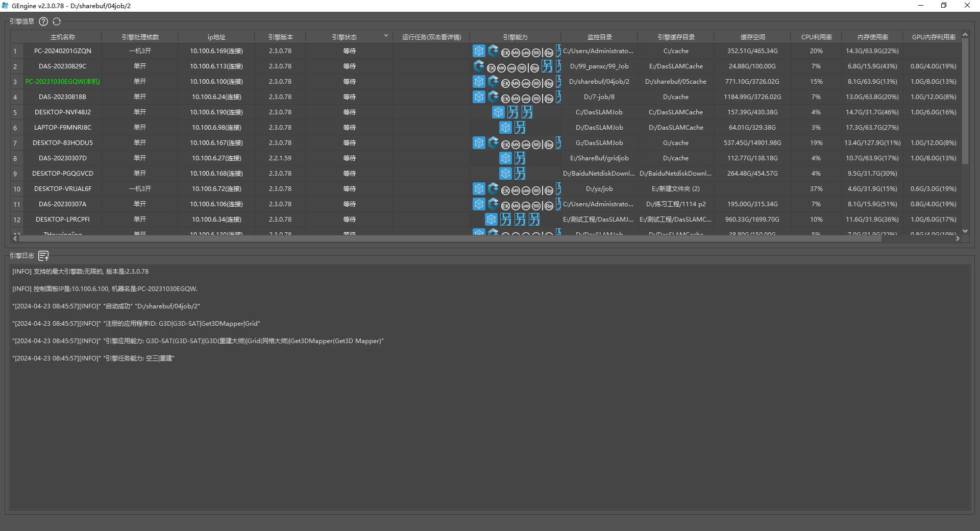The height and width of the screenshot is (531, 980).
Task: Click grid icon in DAS-20230307D row
Action: pyautogui.click(x=520, y=158)
